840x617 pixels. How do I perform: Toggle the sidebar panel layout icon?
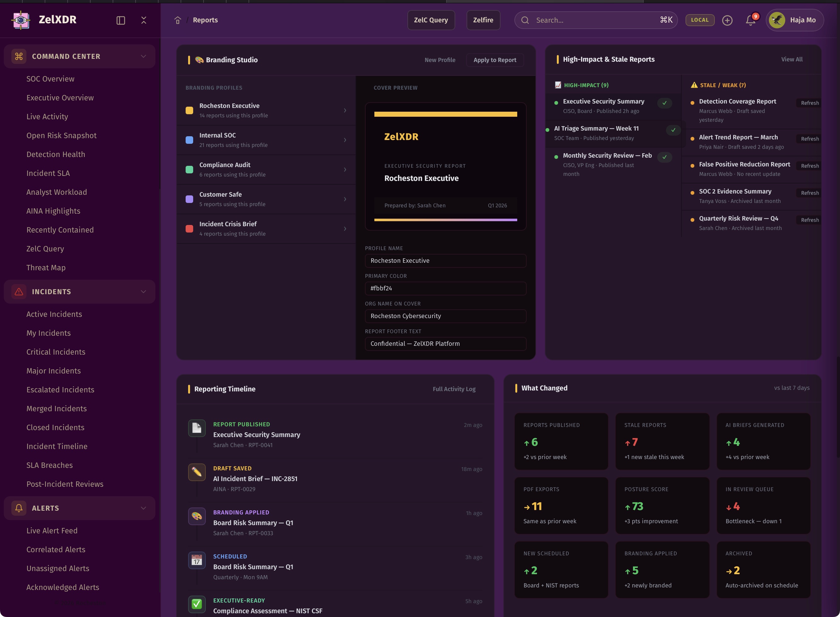(120, 20)
